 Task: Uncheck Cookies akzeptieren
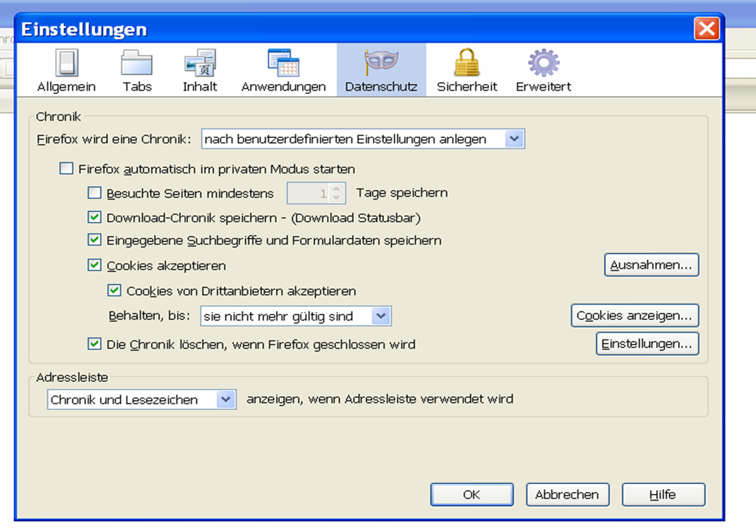(x=95, y=265)
